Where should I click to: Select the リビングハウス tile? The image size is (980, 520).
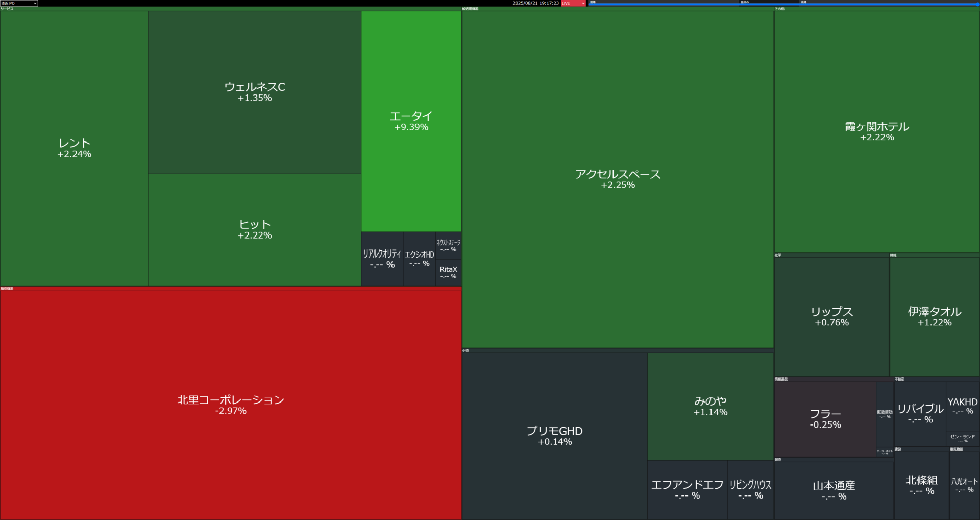tap(750, 490)
